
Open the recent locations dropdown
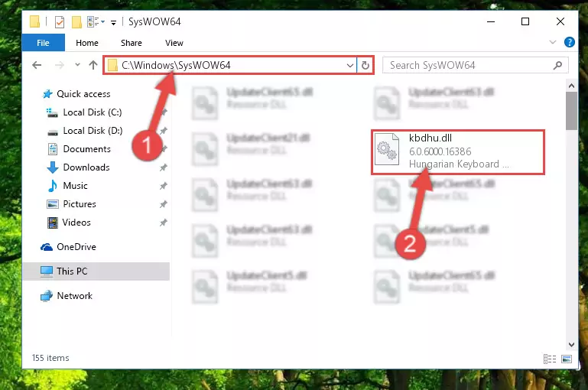coord(77,65)
